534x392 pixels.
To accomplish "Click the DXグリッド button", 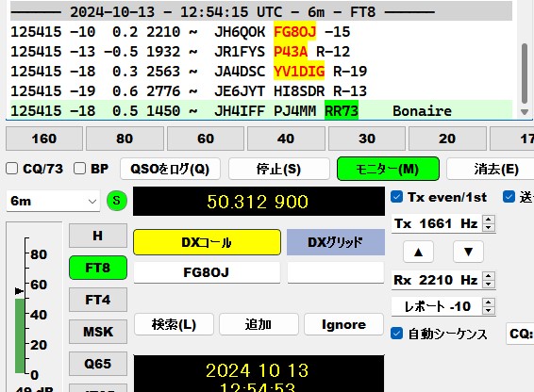I will (336, 242).
